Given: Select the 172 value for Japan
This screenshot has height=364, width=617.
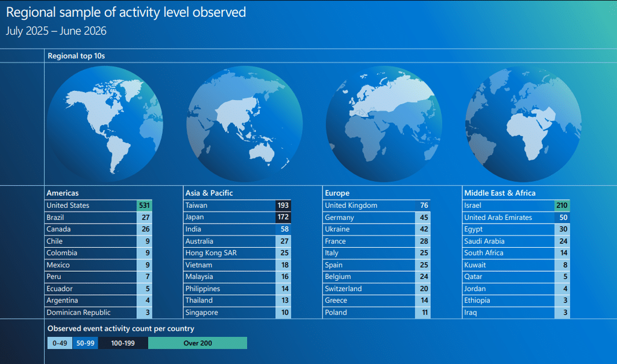Looking at the screenshot, I should click(x=283, y=217).
